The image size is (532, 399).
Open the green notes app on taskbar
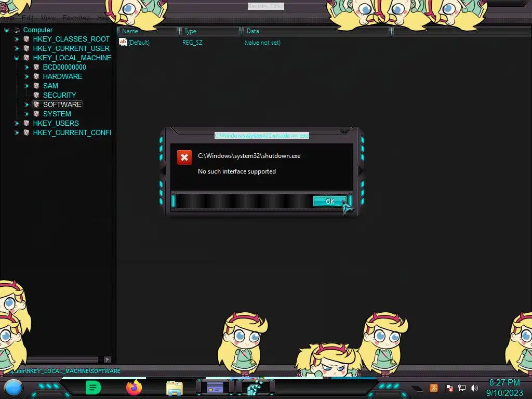click(93, 388)
